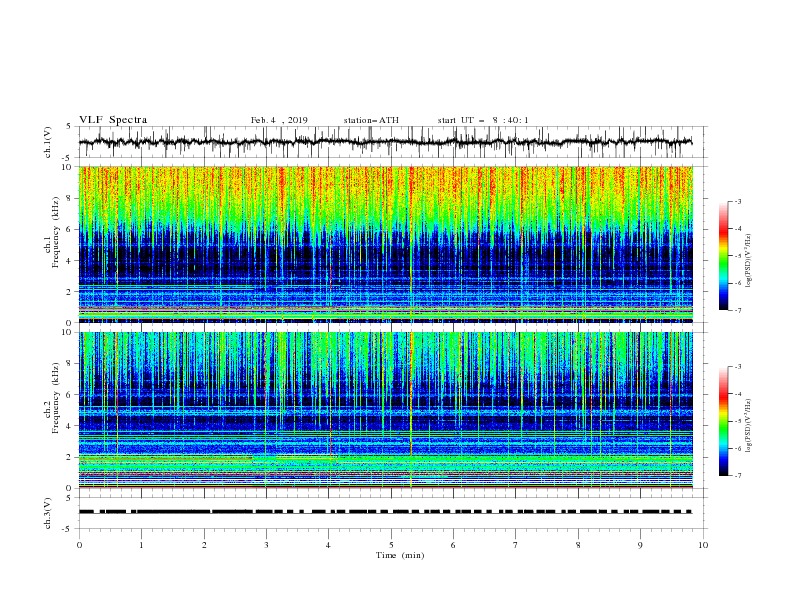
Task: Click the time axis tick '2'
Action: tap(204, 545)
